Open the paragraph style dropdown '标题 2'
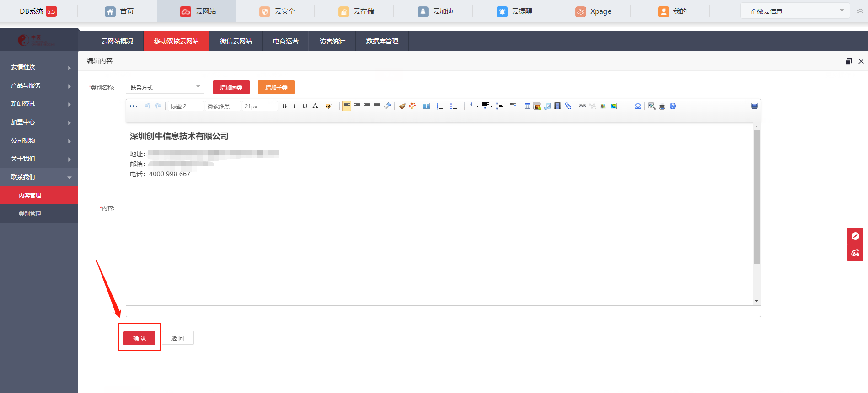Image resolution: width=868 pixels, height=393 pixels. click(186, 106)
